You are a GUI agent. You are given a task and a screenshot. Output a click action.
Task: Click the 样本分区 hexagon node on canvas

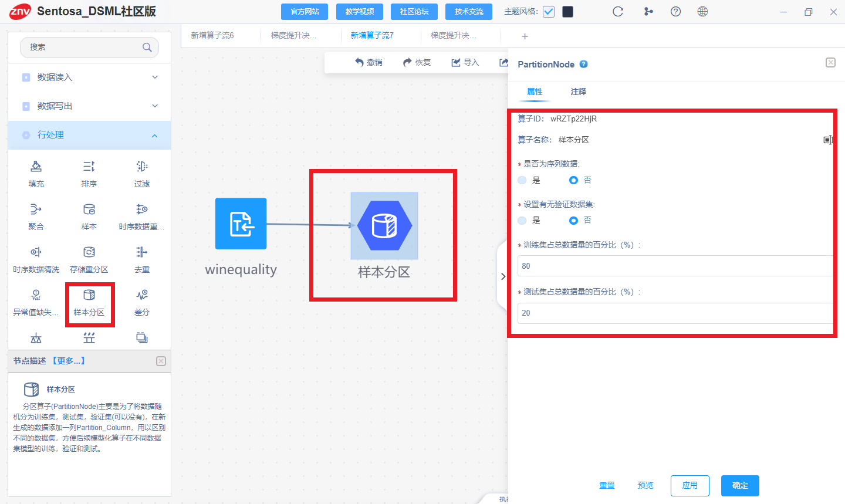click(x=384, y=226)
